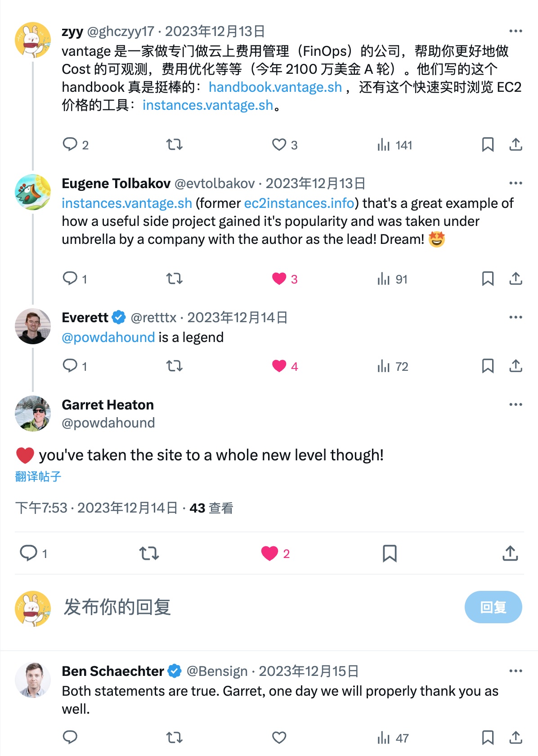Screen dimensions: 538x756
Task: Open ec2instances.info link
Action: (x=299, y=203)
